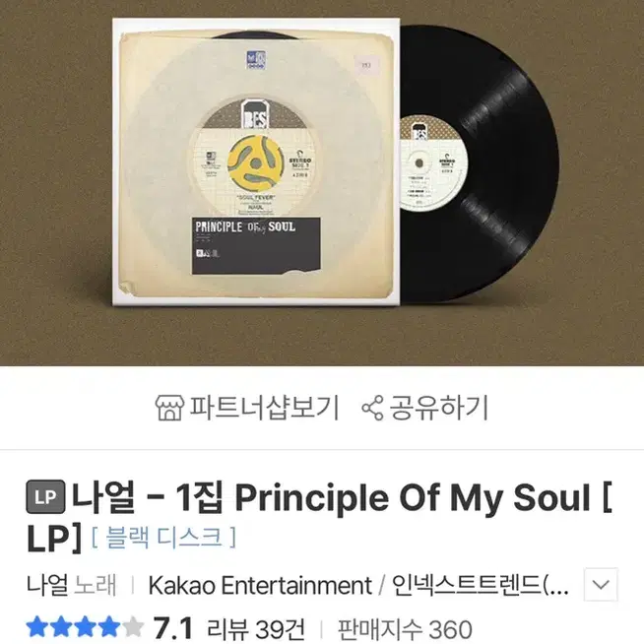Click the small sticker on the sleeve's top corner
The image size is (644, 644).
[x=366, y=65]
